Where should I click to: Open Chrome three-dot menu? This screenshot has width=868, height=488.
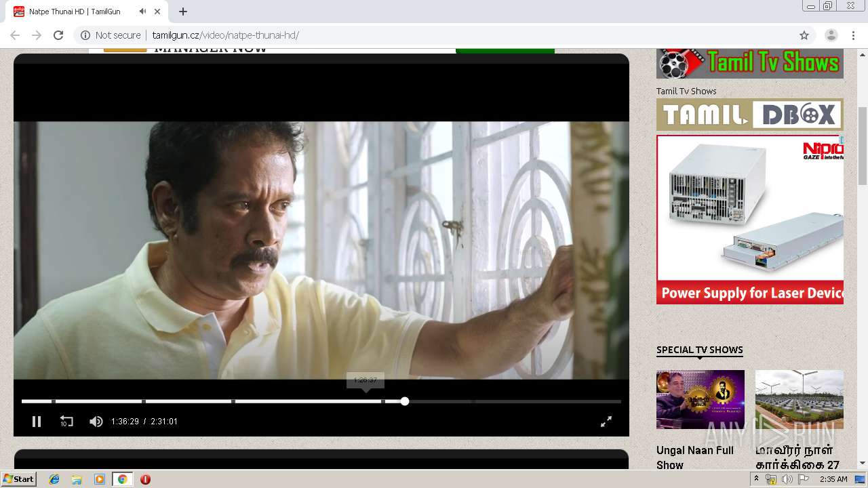852,35
